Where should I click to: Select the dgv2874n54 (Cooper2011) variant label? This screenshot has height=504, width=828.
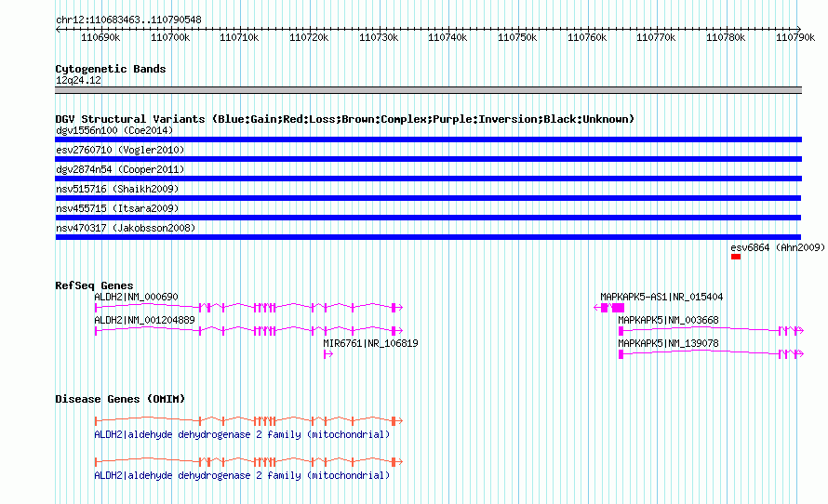click(x=120, y=169)
